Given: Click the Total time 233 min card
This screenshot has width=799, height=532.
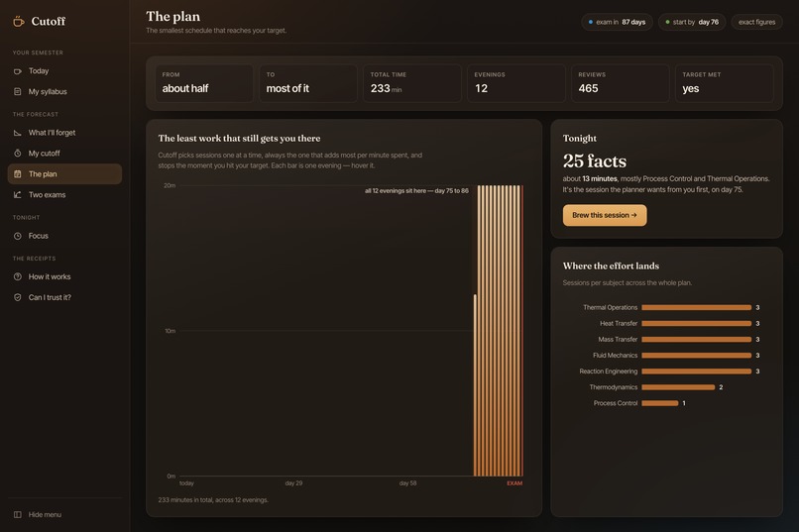Looking at the screenshot, I should tap(411, 83).
